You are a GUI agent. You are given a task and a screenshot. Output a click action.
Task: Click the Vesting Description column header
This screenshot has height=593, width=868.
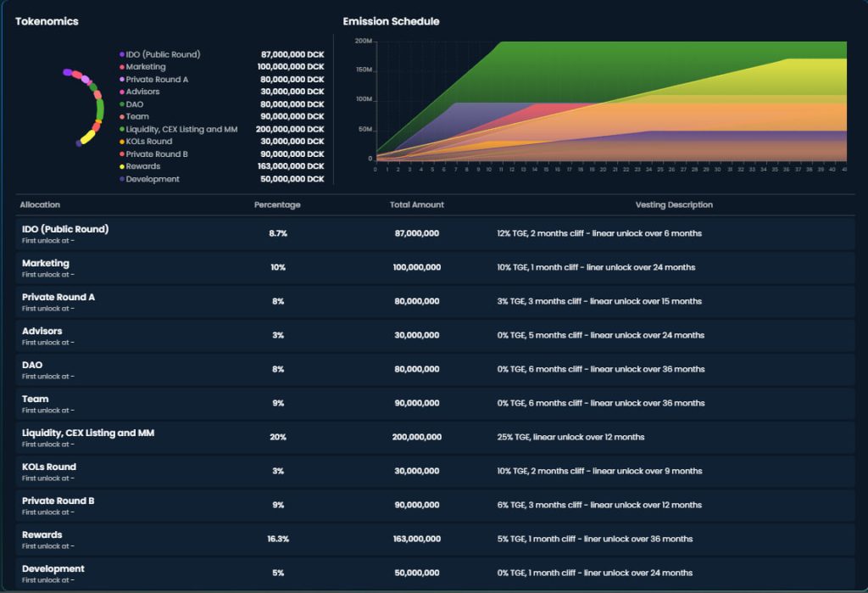pyautogui.click(x=674, y=205)
